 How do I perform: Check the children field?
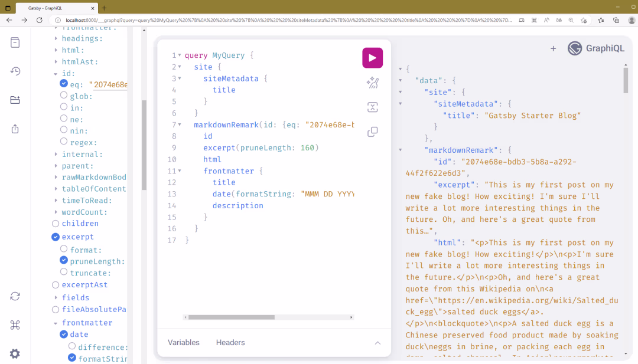click(x=56, y=224)
